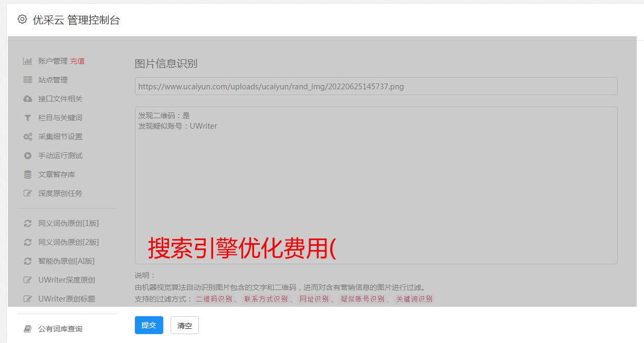Open 站点管理 menu item
This screenshot has width=644, height=343.
click(53, 80)
